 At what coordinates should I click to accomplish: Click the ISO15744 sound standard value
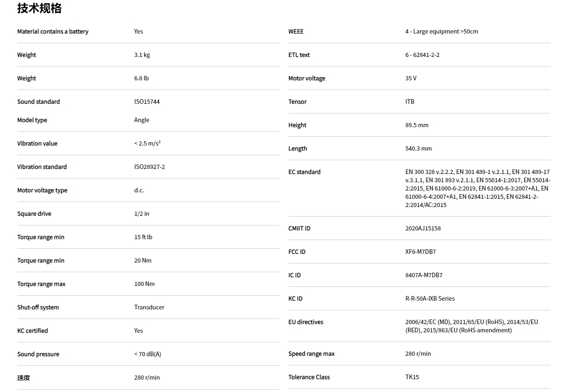(147, 102)
